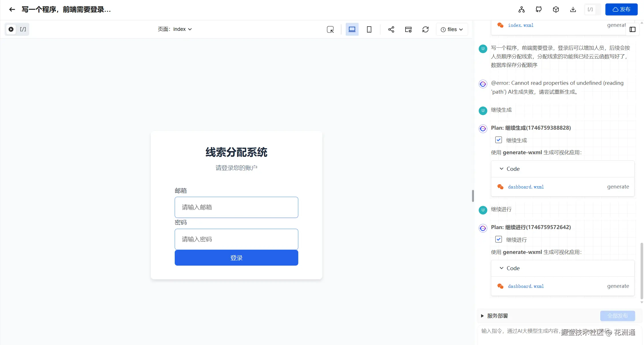Click the 发布 publish button
The image size is (644, 345).
[621, 9]
